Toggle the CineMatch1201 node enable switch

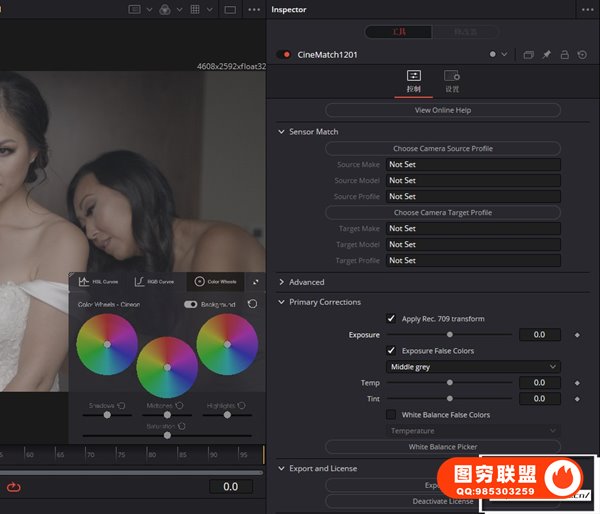pos(285,54)
